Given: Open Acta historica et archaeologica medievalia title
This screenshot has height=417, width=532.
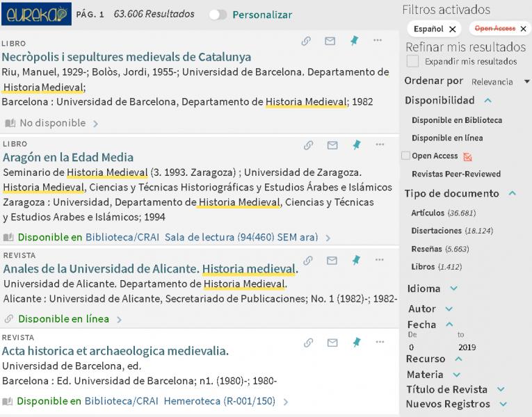Looking at the screenshot, I should pos(115,351).
